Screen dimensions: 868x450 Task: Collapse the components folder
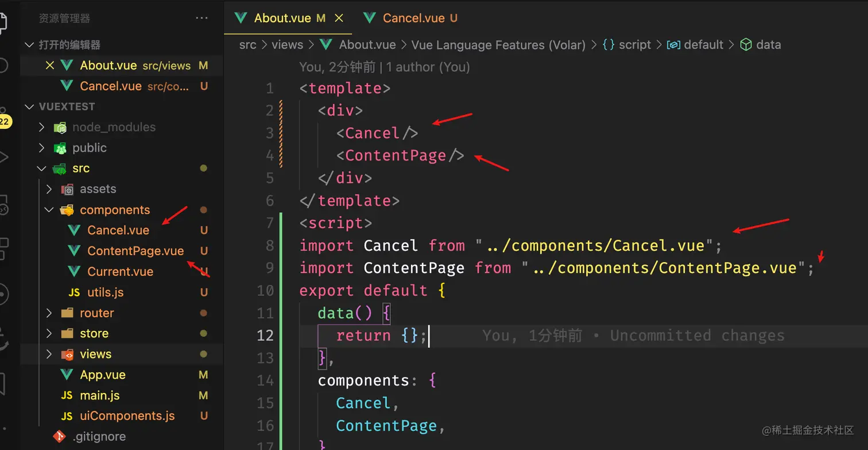pos(49,210)
